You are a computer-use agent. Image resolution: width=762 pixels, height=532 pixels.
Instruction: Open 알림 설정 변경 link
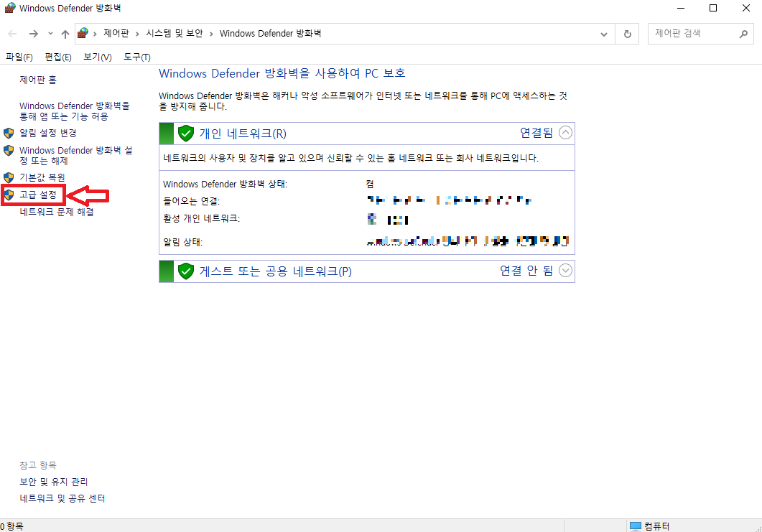click(48, 133)
